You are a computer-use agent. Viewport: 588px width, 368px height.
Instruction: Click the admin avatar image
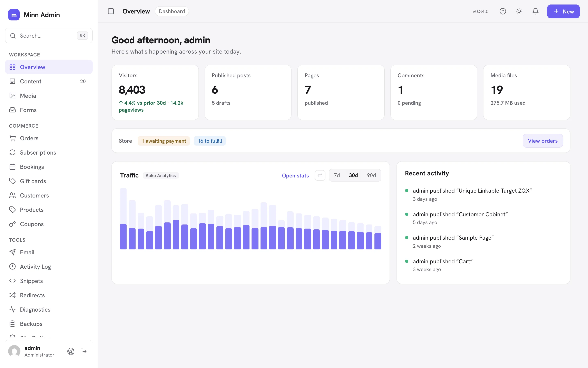tap(14, 351)
